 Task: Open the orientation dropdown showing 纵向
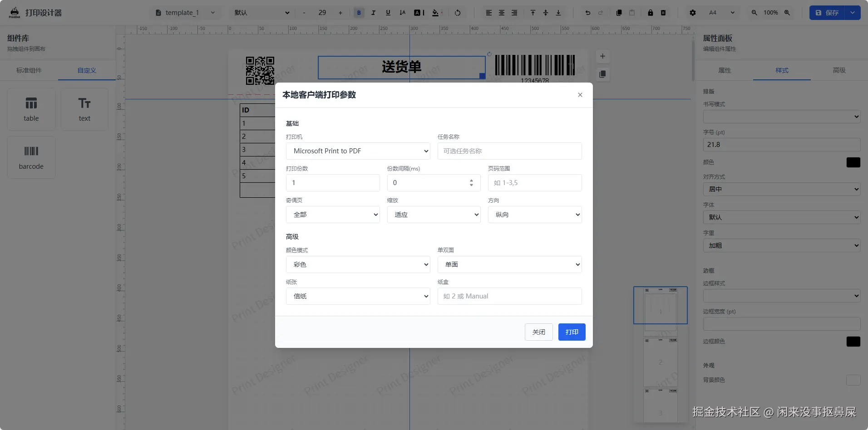pyautogui.click(x=535, y=215)
